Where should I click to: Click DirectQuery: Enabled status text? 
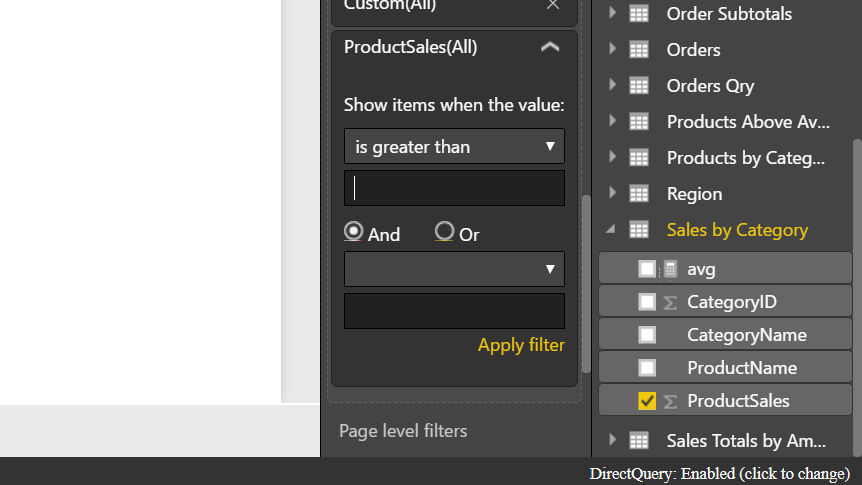[x=720, y=473]
